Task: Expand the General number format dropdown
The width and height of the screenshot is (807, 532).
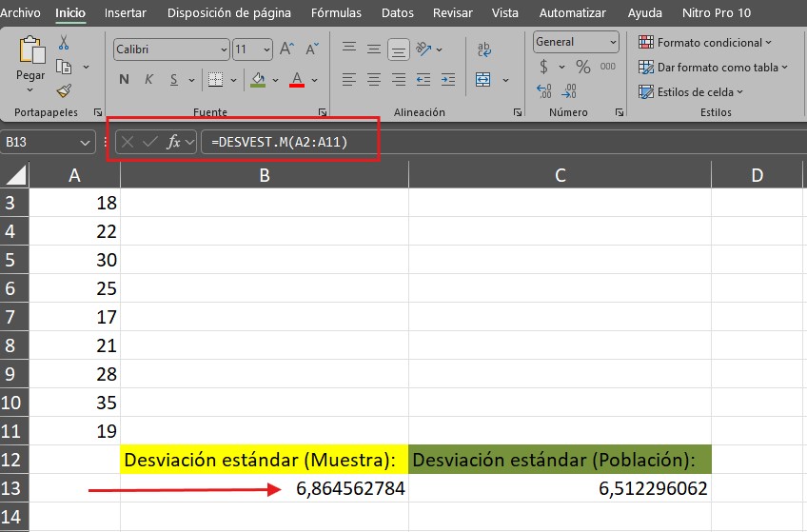Action: point(613,42)
